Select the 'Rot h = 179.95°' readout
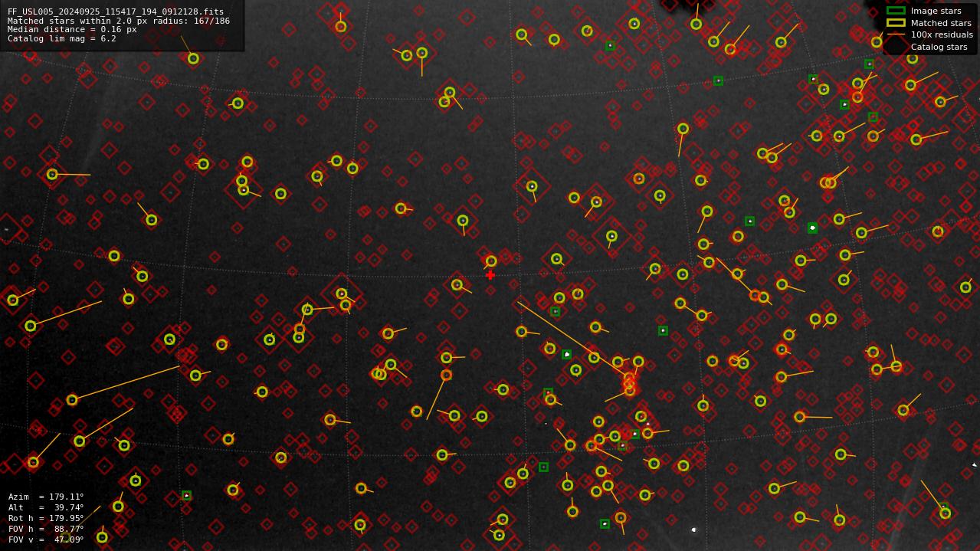The height and width of the screenshot is (551, 980). tap(46, 518)
